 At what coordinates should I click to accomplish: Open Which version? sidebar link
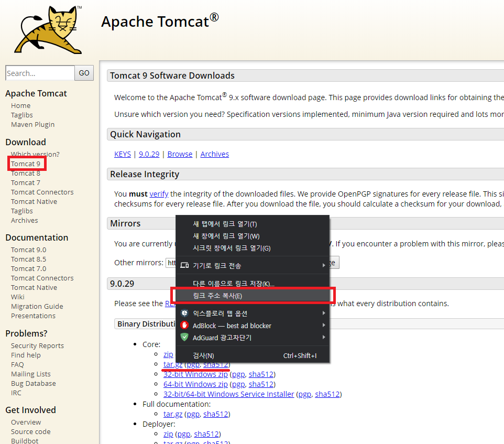[x=35, y=154]
